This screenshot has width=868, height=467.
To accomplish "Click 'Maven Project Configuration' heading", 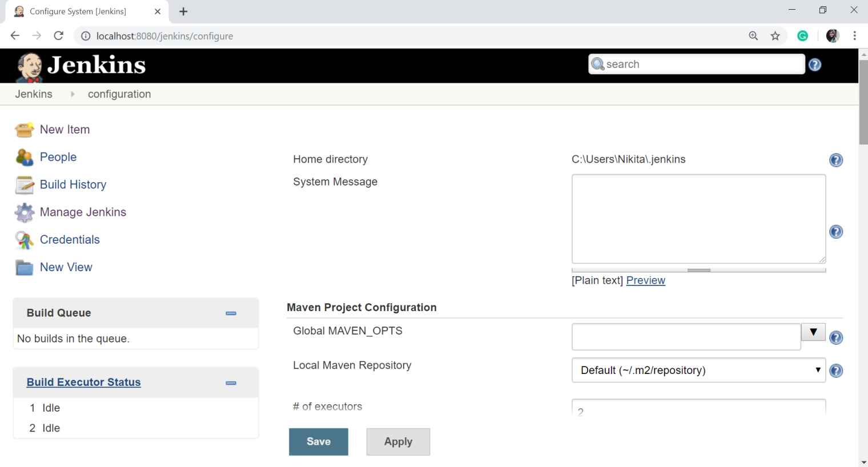I will (x=361, y=307).
